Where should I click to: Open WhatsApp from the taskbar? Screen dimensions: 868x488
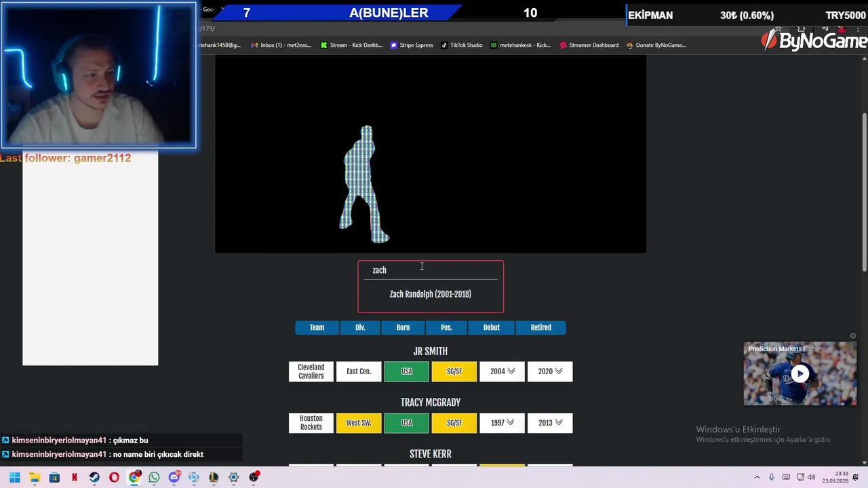(154, 477)
